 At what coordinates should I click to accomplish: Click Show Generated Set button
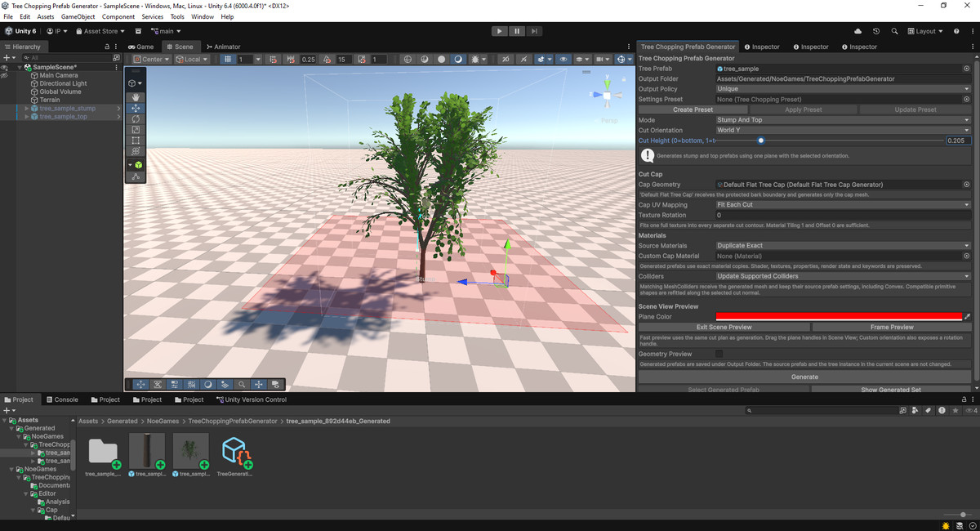pyautogui.click(x=891, y=390)
